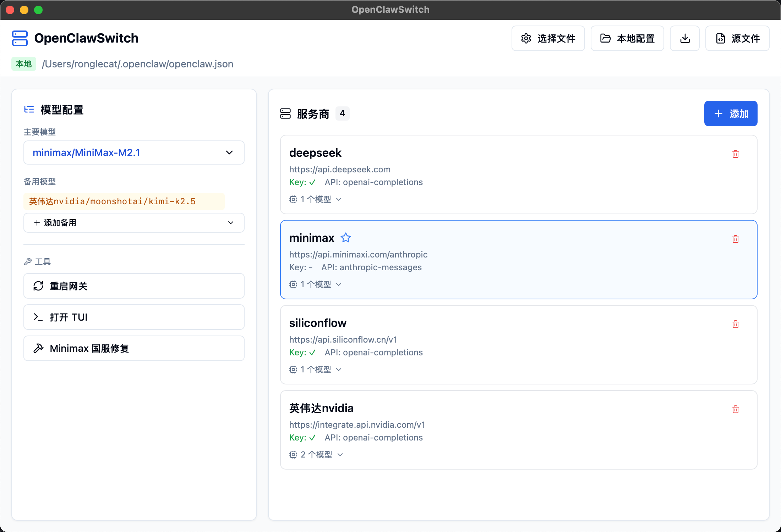Click the OpenClawSwitch server logo icon
Screen dimensions: 781x532
coord(20,38)
